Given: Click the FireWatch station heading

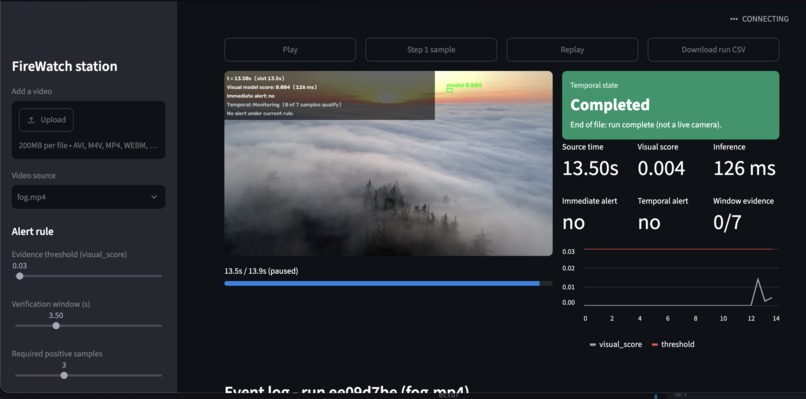Looking at the screenshot, I should point(64,66).
